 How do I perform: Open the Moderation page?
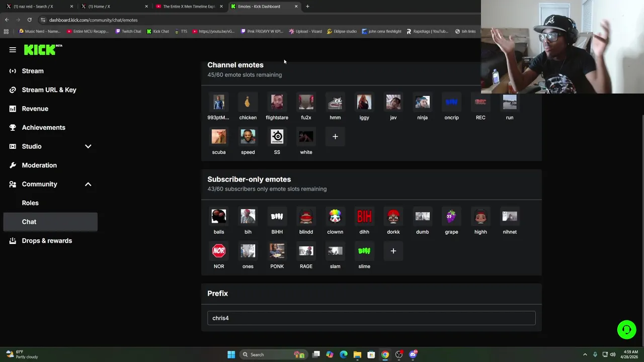coord(50,165)
